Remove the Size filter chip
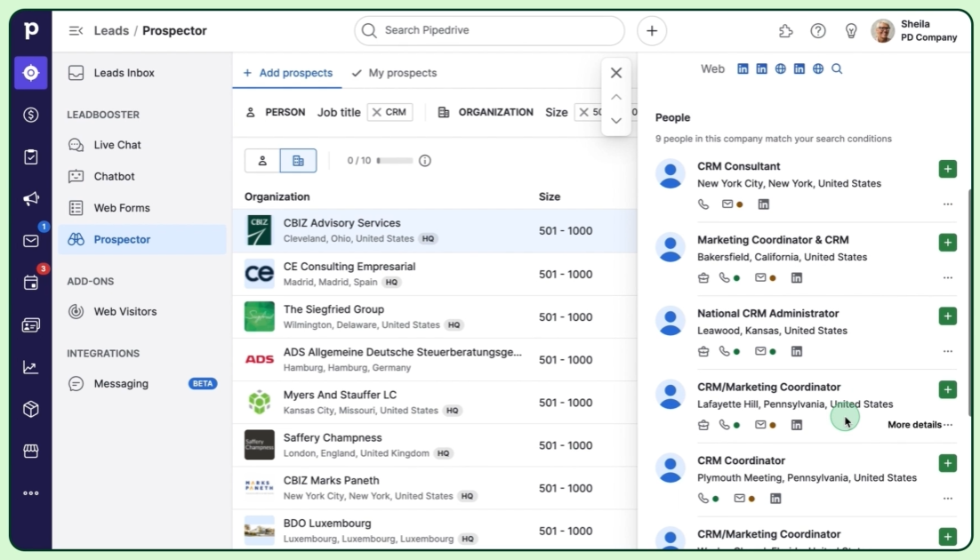 583,113
